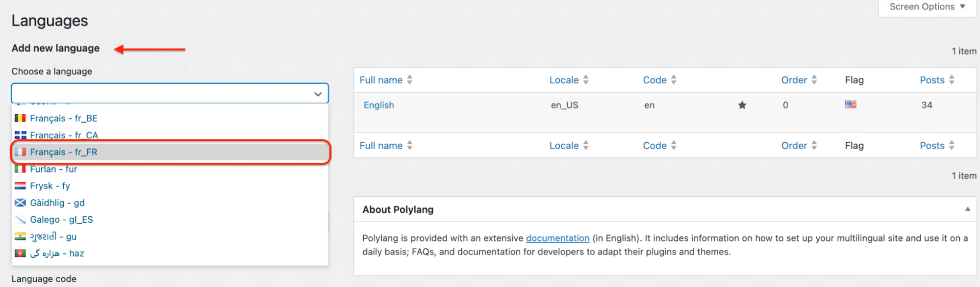Click the 'en' code cell
This screenshot has width=980, height=287.
pos(649,105)
